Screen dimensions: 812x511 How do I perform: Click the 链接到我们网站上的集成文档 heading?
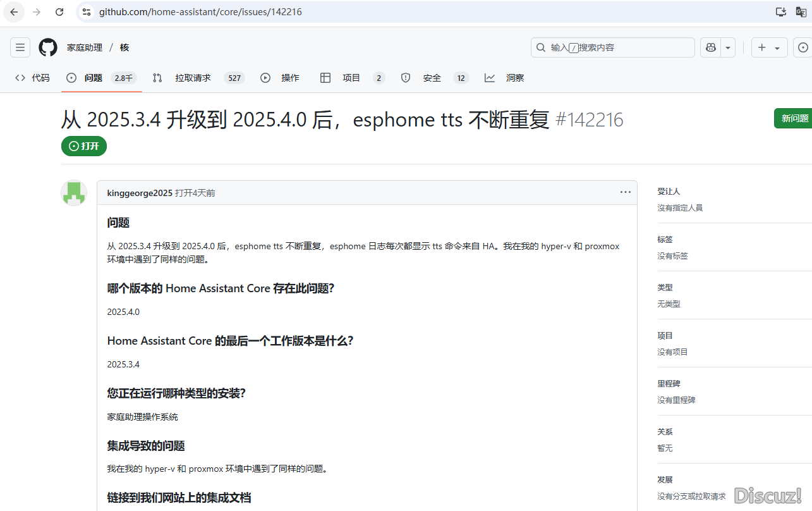click(x=179, y=498)
